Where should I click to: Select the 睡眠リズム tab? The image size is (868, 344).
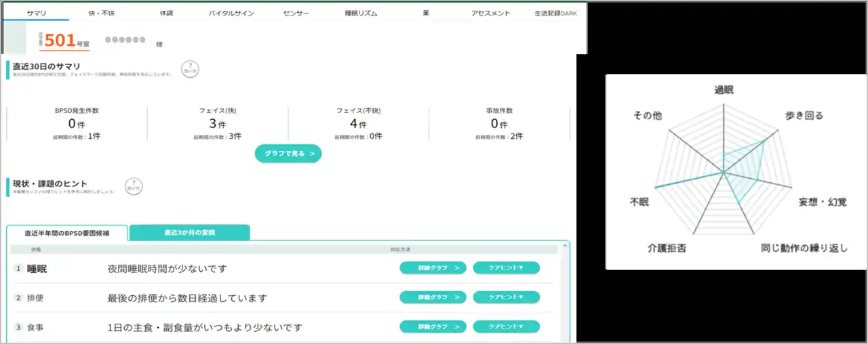[361, 13]
